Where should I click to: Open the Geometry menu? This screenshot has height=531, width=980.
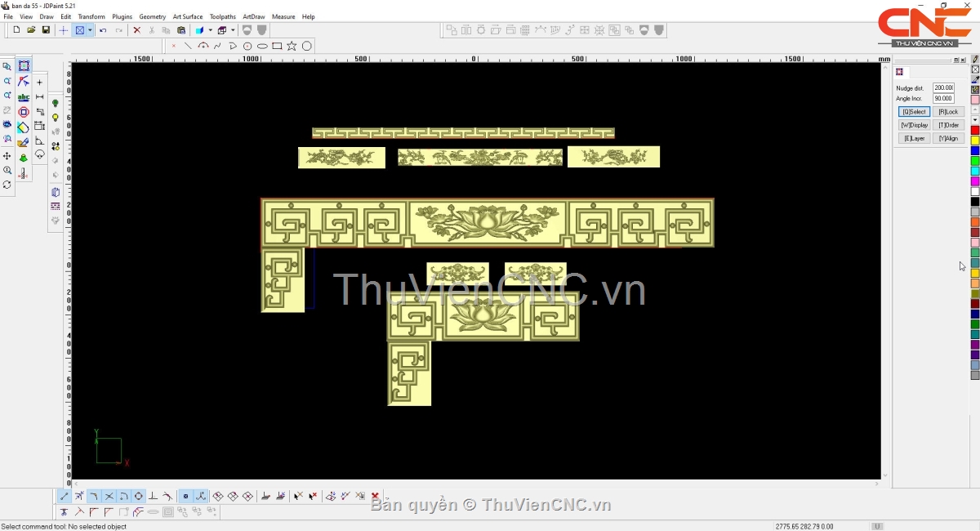click(153, 16)
